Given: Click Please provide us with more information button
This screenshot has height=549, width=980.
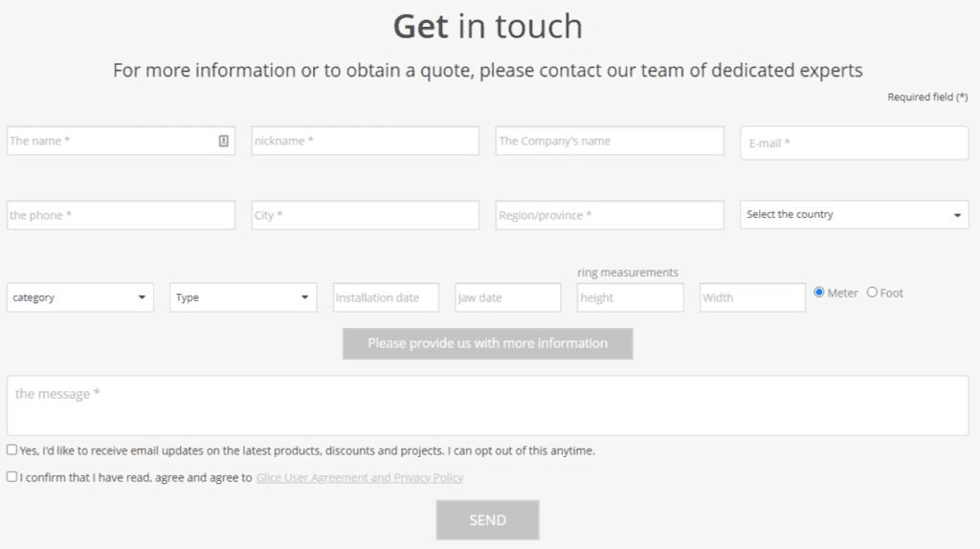Looking at the screenshot, I should pos(487,343).
